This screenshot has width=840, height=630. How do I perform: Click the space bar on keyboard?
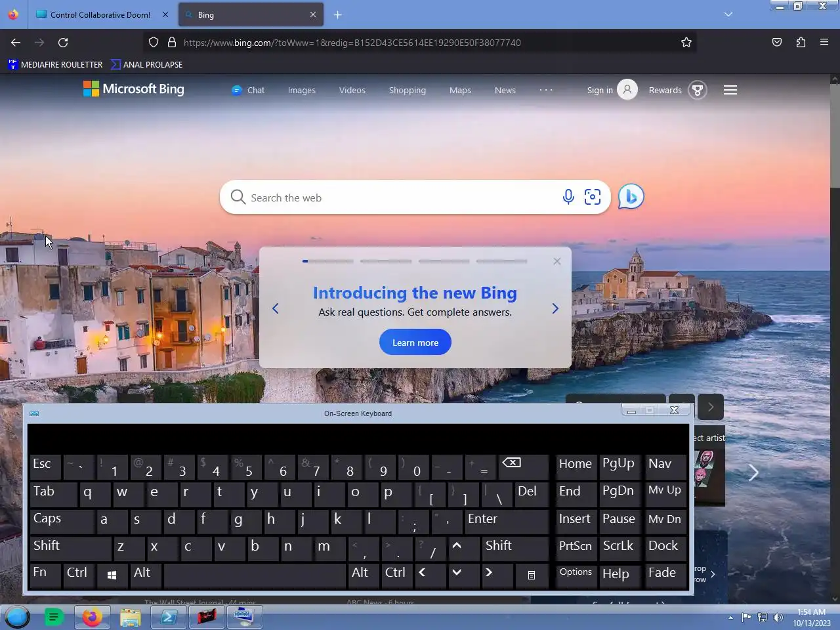coord(255,576)
